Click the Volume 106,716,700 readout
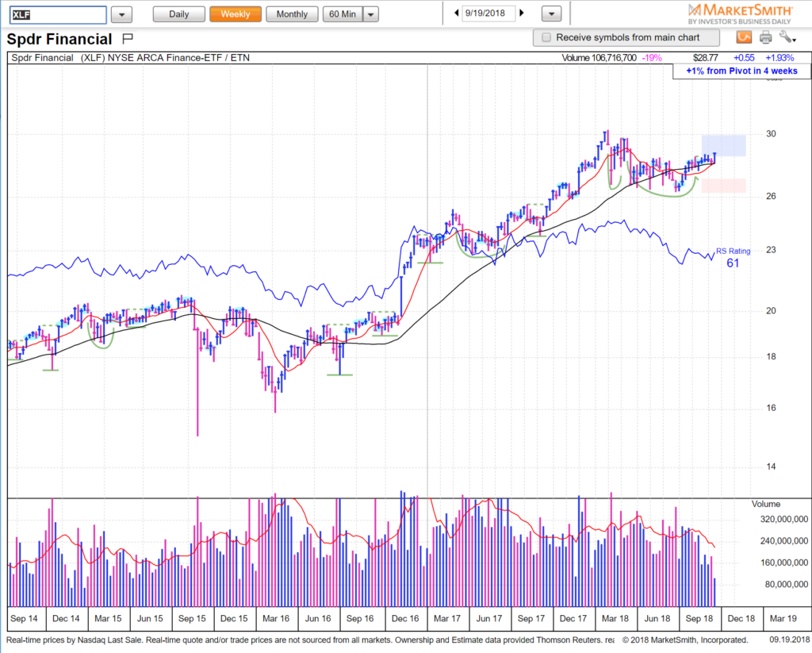The height and width of the screenshot is (653, 812). tap(599, 58)
